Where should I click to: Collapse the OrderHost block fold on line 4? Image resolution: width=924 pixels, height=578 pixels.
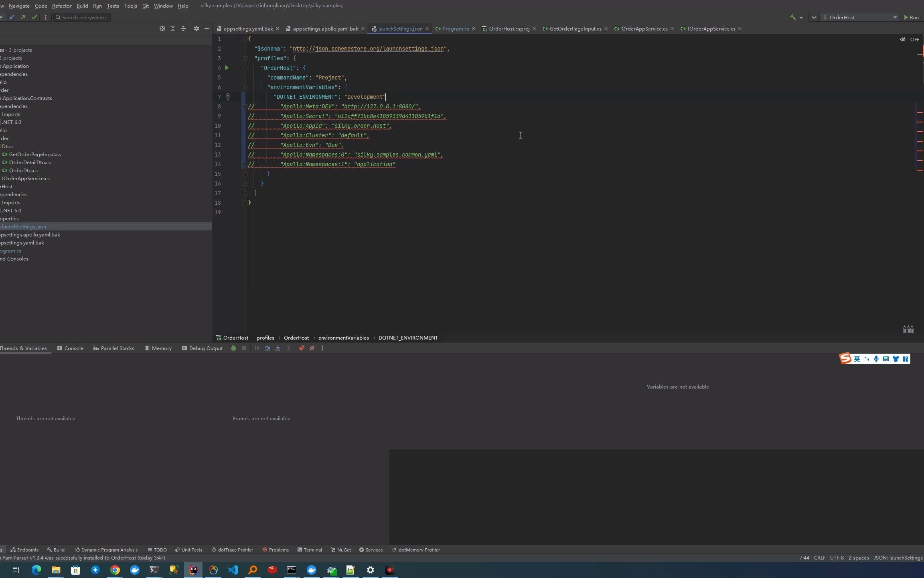(x=245, y=68)
